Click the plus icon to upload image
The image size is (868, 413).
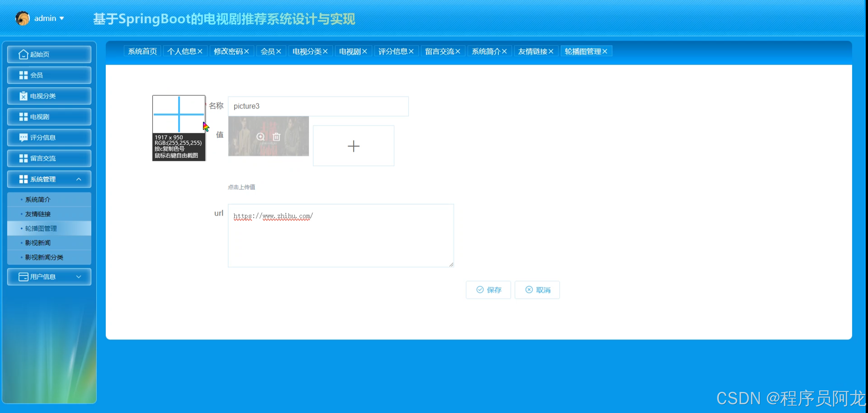click(353, 146)
